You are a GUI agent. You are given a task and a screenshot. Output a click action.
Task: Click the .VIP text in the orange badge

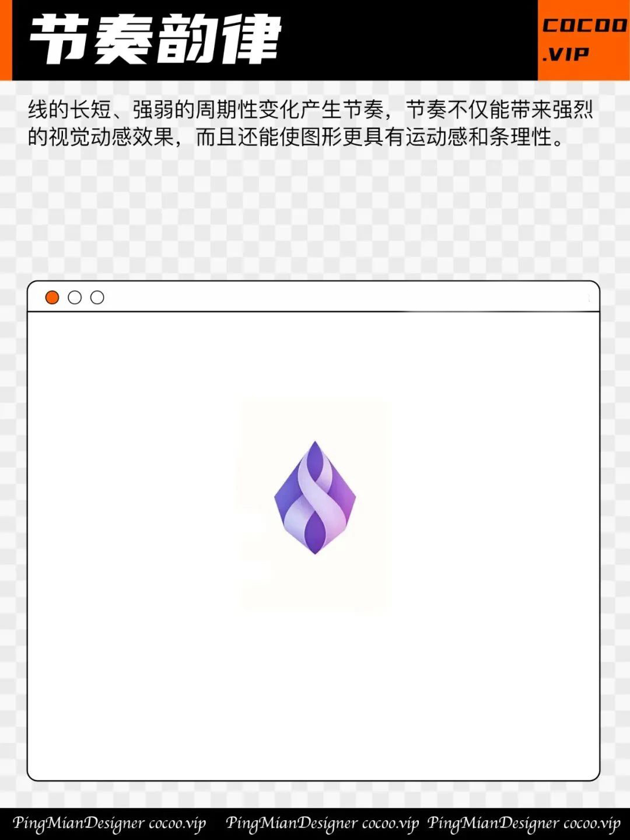(566, 54)
